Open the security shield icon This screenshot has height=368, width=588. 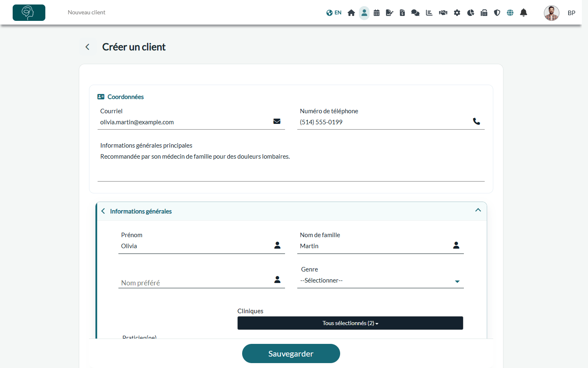497,13
